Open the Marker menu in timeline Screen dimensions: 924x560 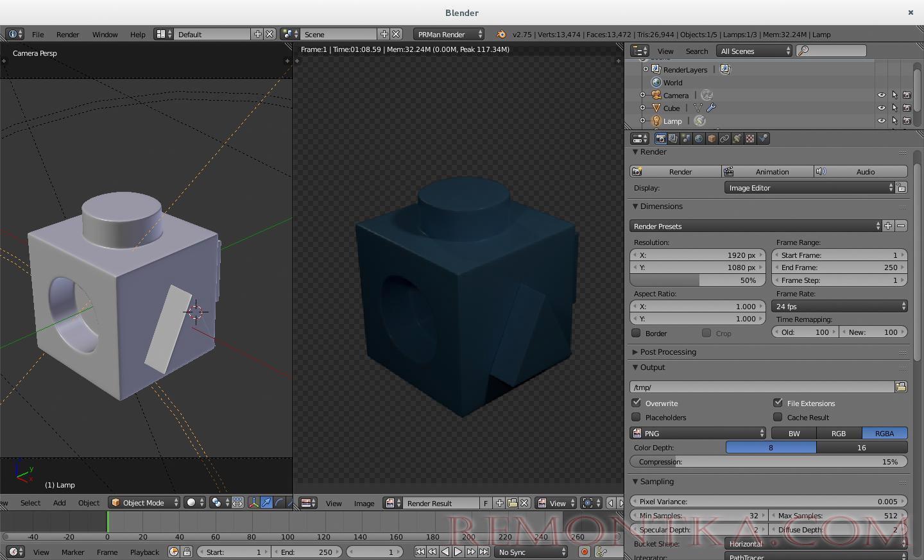tap(73, 552)
